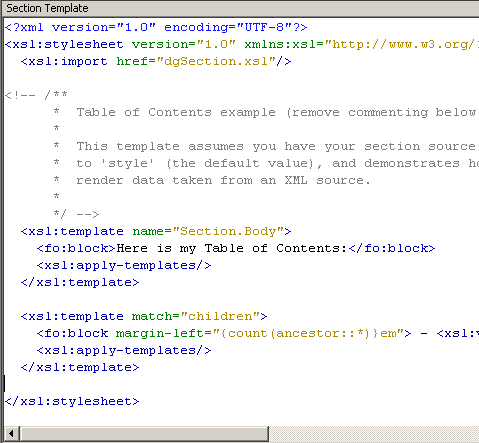Click the "This template assumes you have" comment line
This screenshot has width=479, height=443.
point(265,146)
